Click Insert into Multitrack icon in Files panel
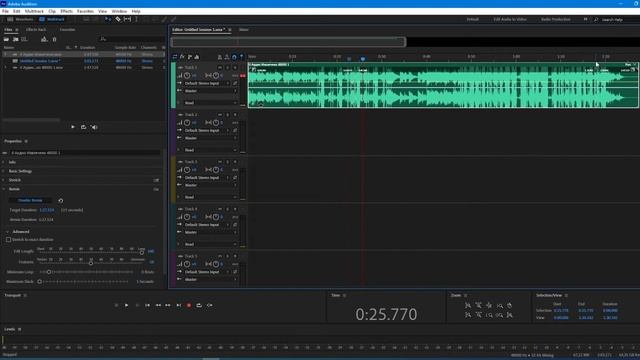This screenshot has width=640, height=360. click(x=44, y=39)
